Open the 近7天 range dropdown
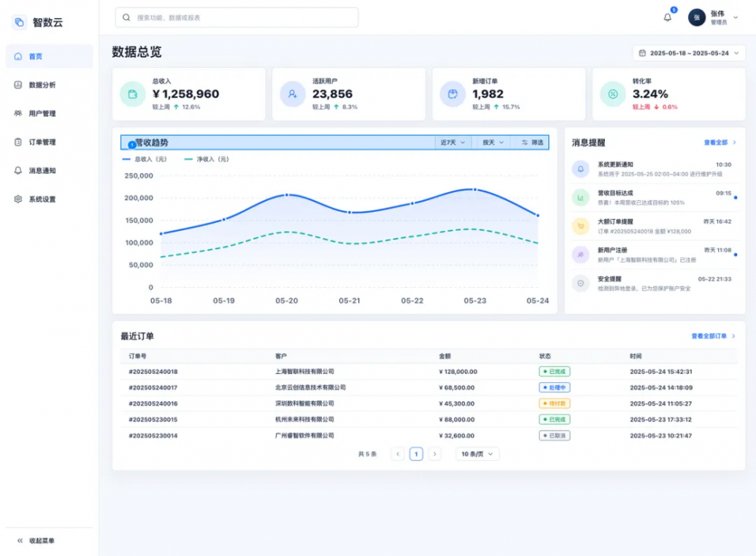This screenshot has height=556, width=756. click(x=453, y=143)
